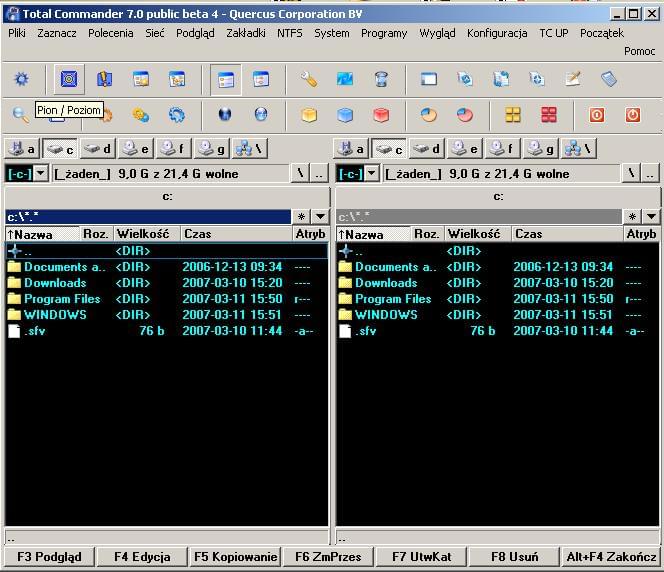Click the yellow cube toolbar icon
This screenshot has height=572, width=664.
(309, 115)
